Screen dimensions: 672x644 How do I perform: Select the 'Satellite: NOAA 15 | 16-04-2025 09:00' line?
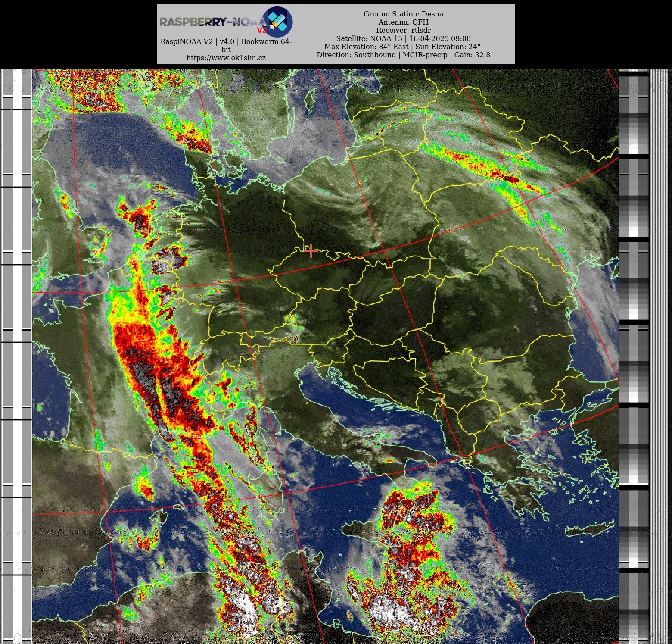403,38
